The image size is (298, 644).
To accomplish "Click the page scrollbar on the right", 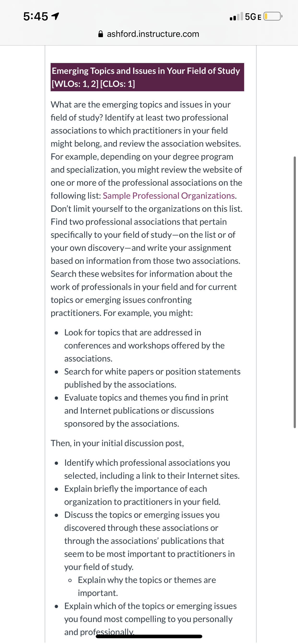I will pyautogui.click(x=295, y=292).
